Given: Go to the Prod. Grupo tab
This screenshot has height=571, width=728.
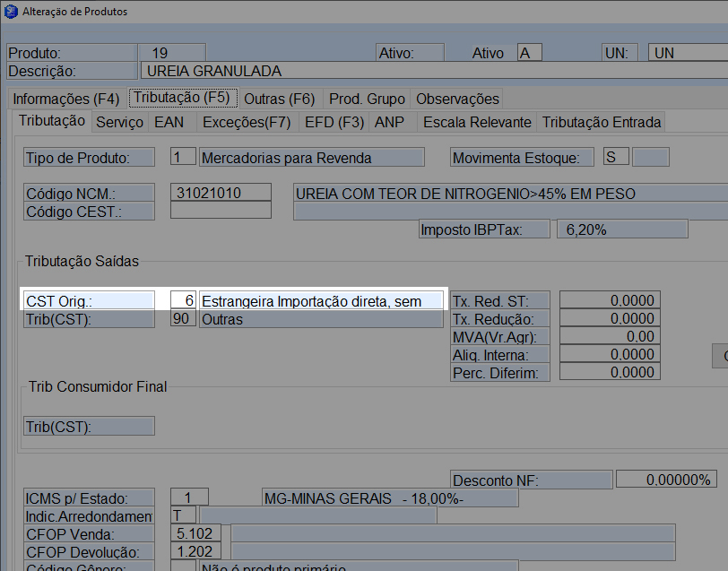Looking at the screenshot, I should [367, 99].
